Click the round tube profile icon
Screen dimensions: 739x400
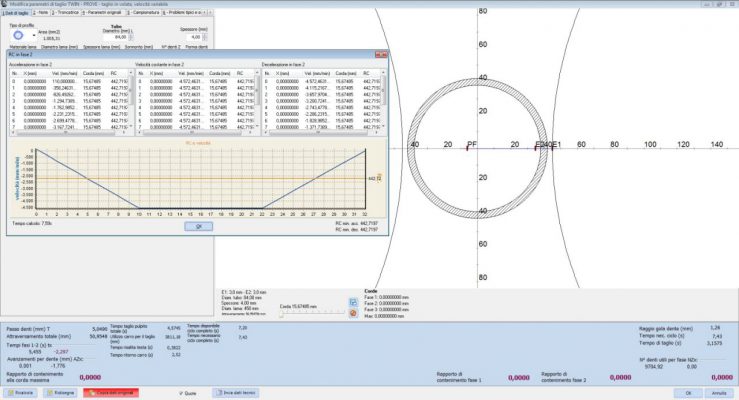pos(18,35)
